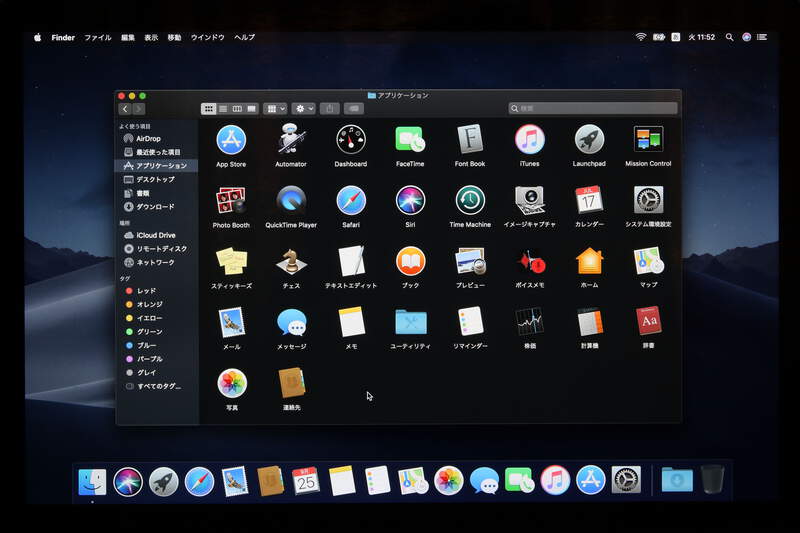
Task: Open the 編集 menu in the menu bar
Action: click(128, 37)
